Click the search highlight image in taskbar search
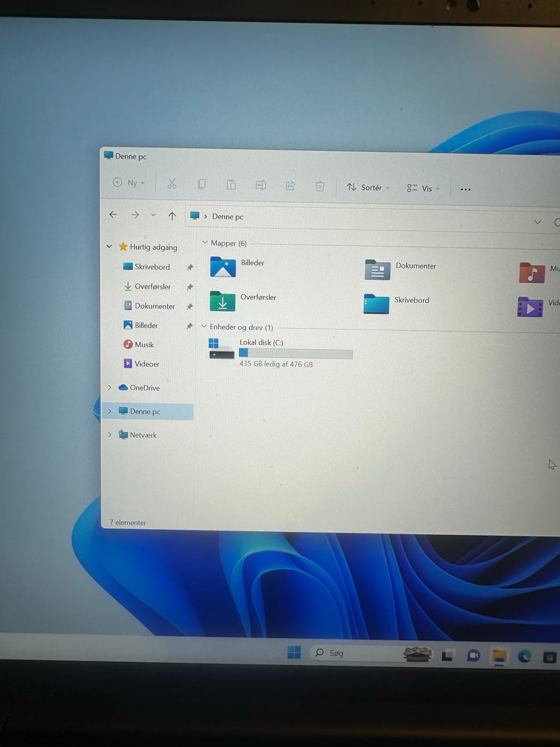The height and width of the screenshot is (747, 560). click(418, 654)
